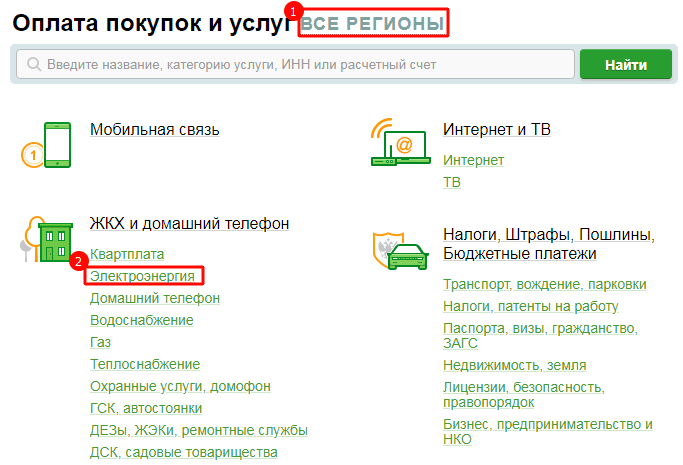Open ЖКХ и домашний телефон heading
This screenshot has height=465, width=683.
click(189, 223)
